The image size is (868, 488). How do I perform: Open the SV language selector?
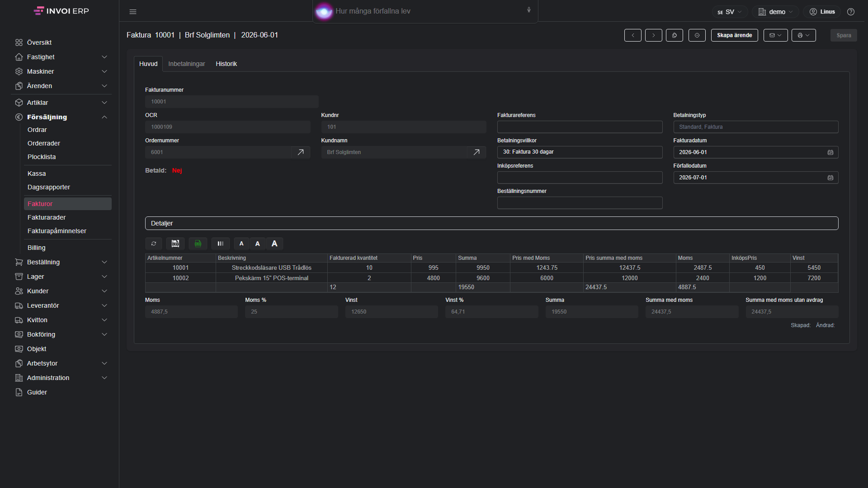[x=730, y=12]
